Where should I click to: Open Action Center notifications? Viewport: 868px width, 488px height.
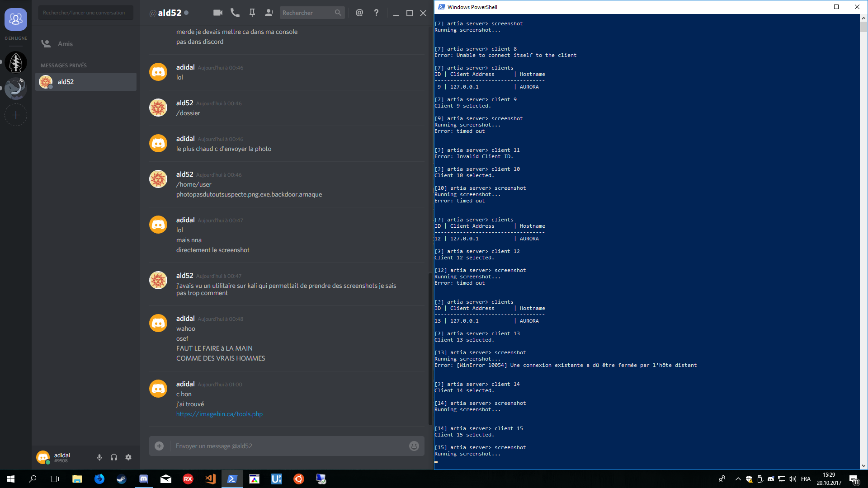coord(854,479)
